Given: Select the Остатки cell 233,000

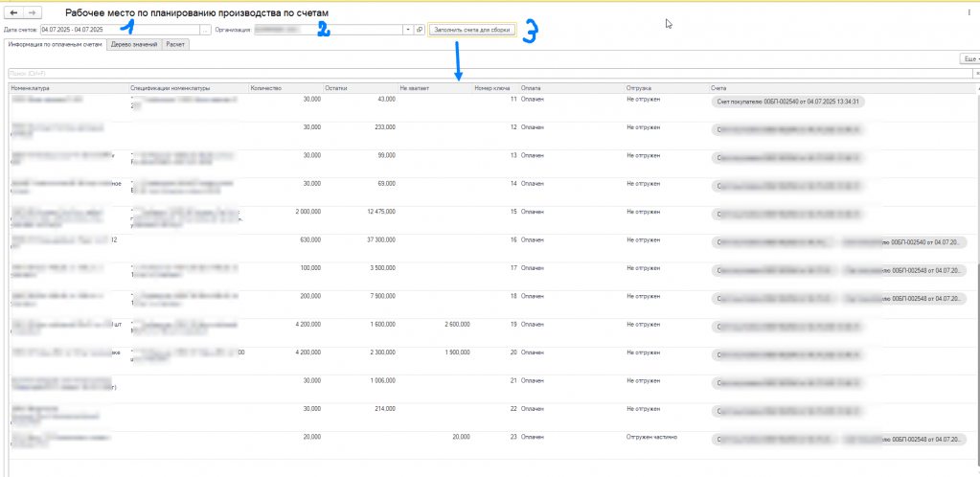Looking at the screenshot, I should point(384,127).
